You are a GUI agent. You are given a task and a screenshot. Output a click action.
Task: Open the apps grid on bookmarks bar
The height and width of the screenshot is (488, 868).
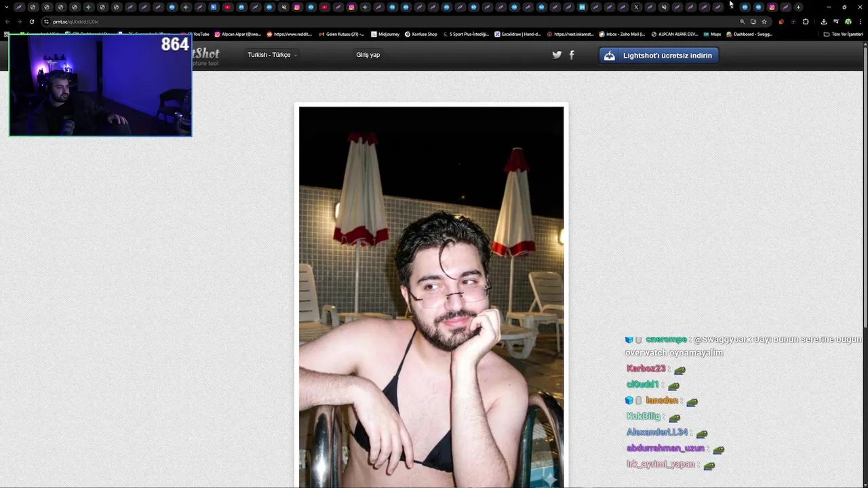tap(7, 34)
